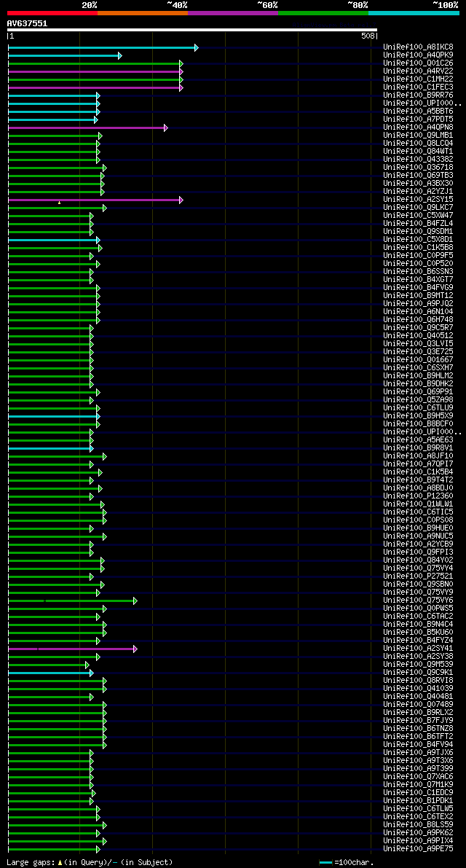Select the UniRef100_Q07489 label
Viewport: 466px width, 868px height.
point(418,705)
